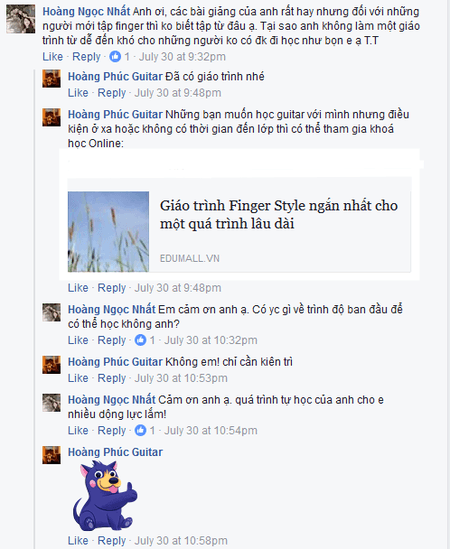The height and width of the screenshot is (549, 450).
Task: Reply to the edumall link comment at 9:48pm
Action: (x=111, y=288)
